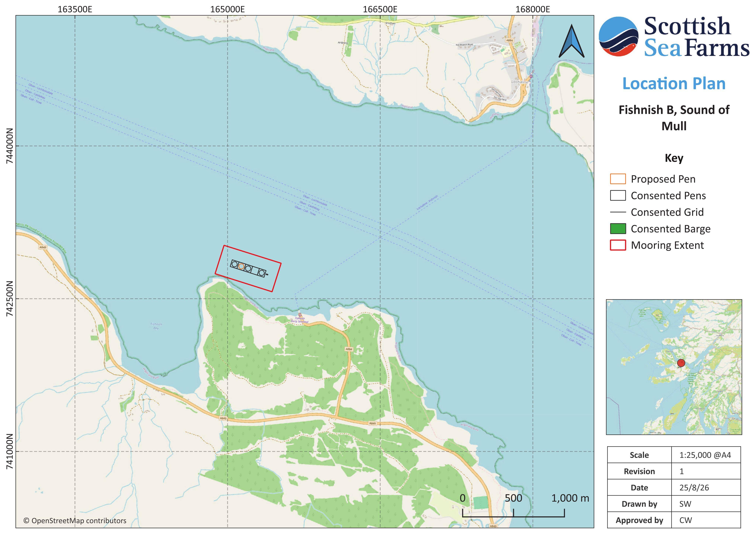The height and width of the screenshot is (535, 756).
Task: Click the 'Proposed Pen' legend label
Action: pyautogui.click(x=663, y=179)
